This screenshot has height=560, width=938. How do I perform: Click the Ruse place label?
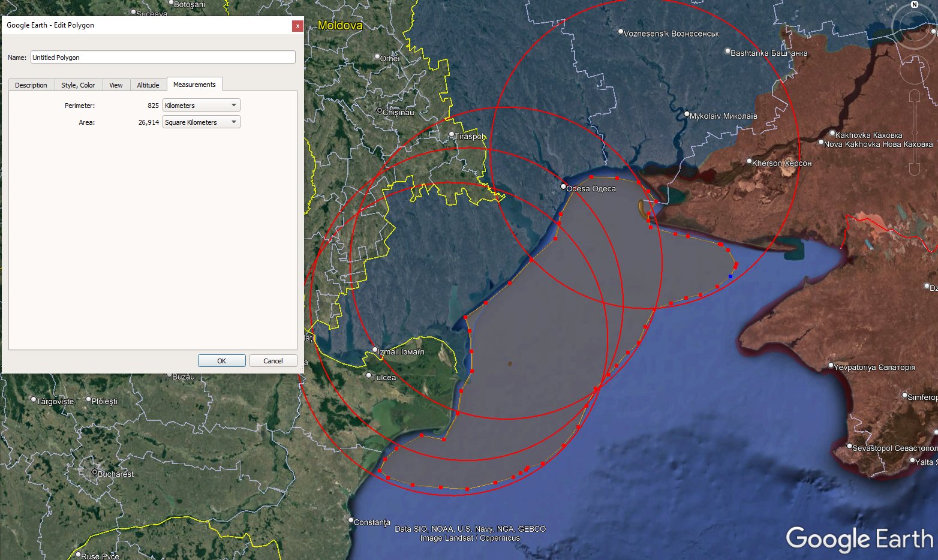coord(100,556)
